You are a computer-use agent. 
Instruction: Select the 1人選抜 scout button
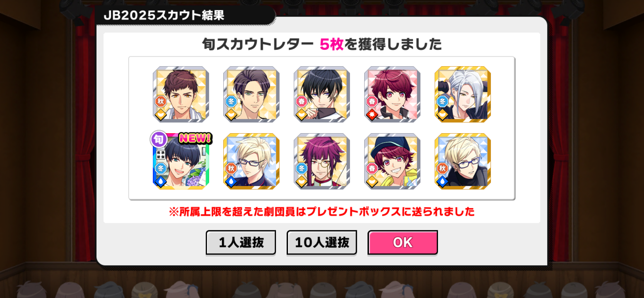241,242
